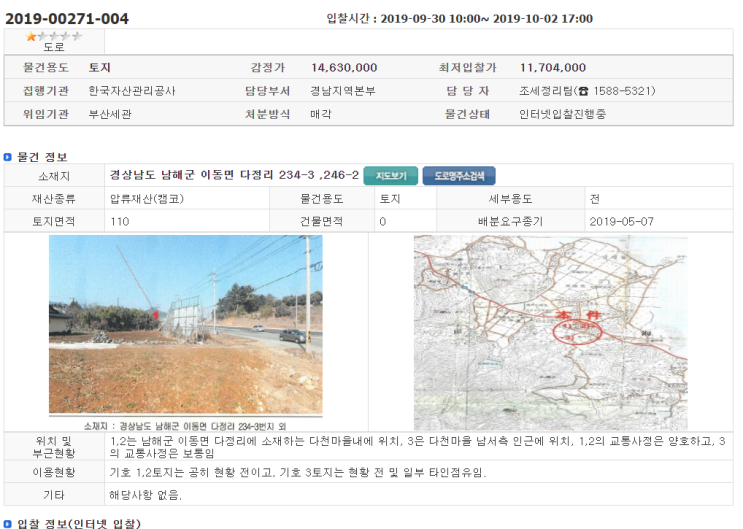Image resolution: width=743 pixels, height=529 pixels.
Task: Select the case number 2019-00271-004
Action: (67, 18)
